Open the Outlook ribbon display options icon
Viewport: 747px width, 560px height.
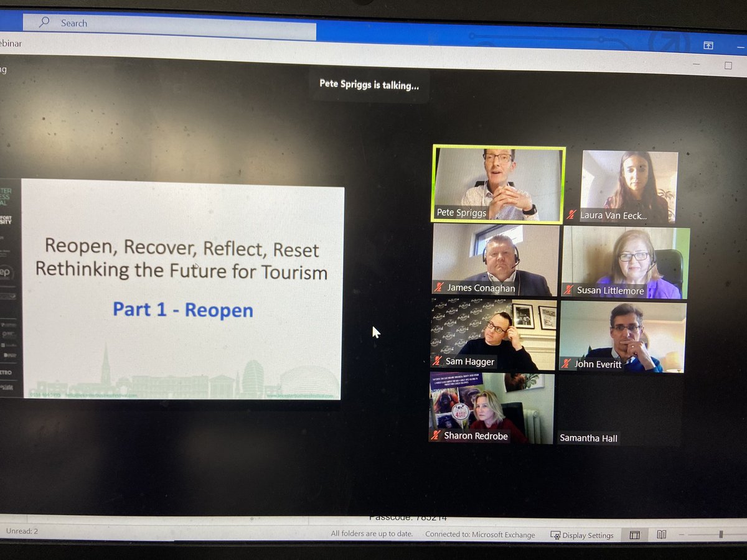[x=708, y=45]
